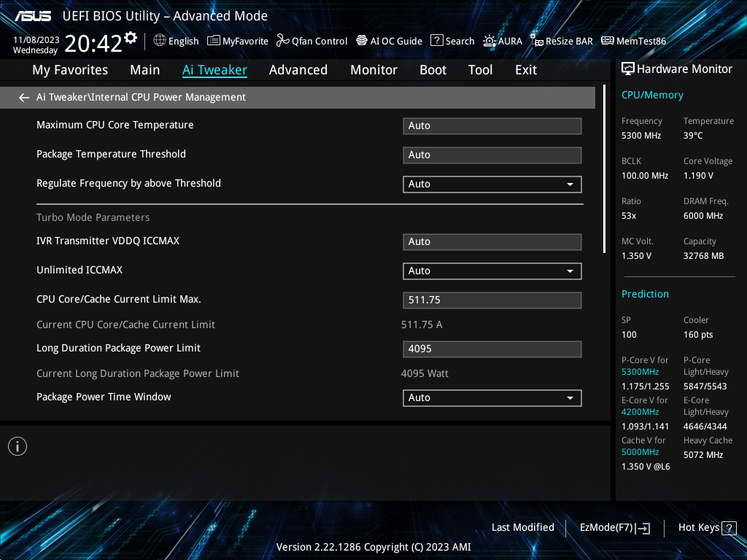Select the Package Power Time Window label
Viewport: 747px width, 560px height.
coord(104,397)
